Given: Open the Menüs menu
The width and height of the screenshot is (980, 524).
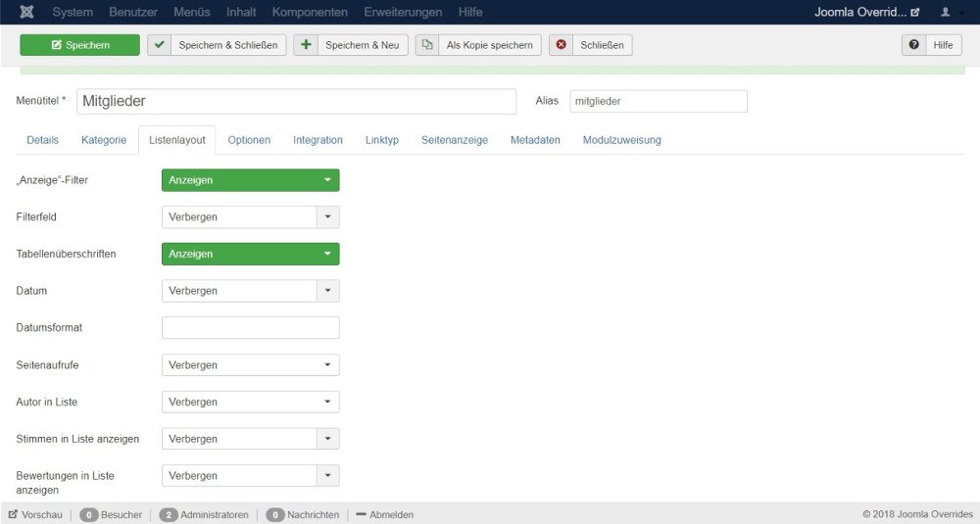Looking at the screenshot, I should [192, 12].
